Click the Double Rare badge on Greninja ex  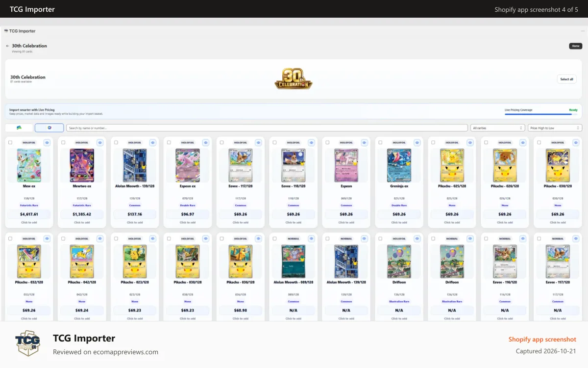pyautogui.click(x=399, y=206)
